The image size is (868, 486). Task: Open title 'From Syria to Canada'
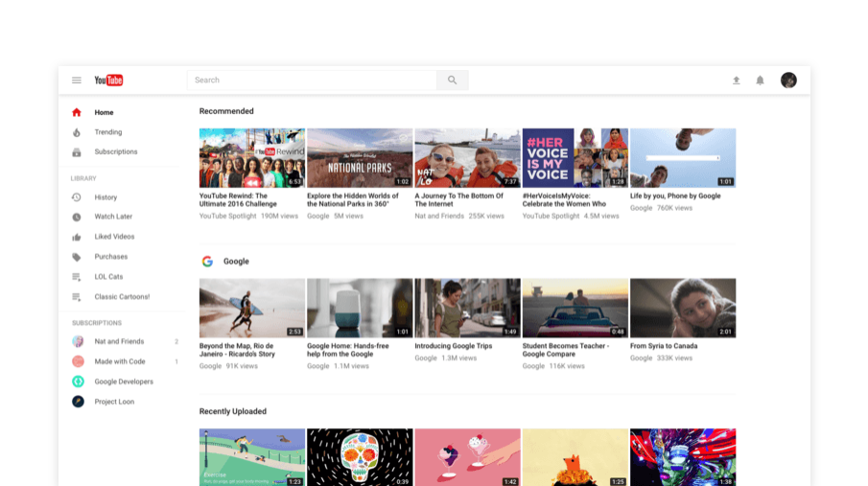(664, 346)
